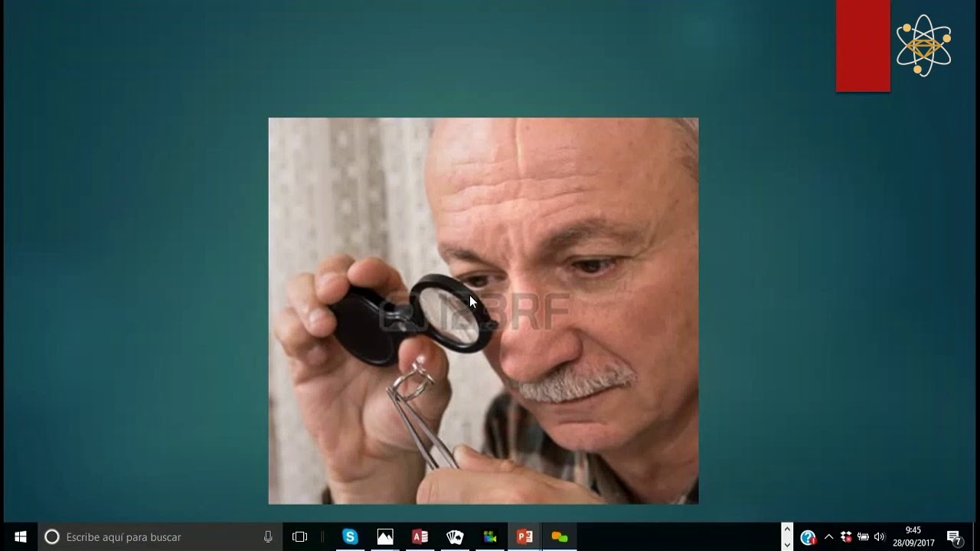Open Microsoft Access from the taskbar
The width and height of the screenshot is (980, 551).
click(x=420, y=536)
